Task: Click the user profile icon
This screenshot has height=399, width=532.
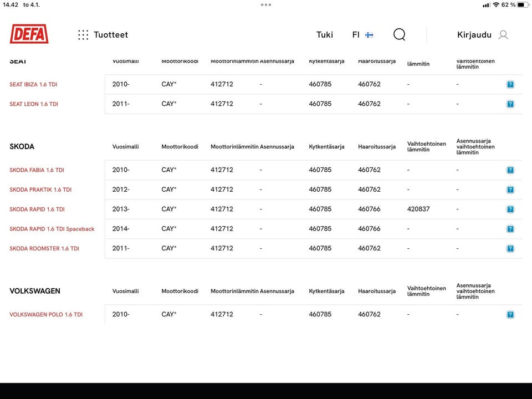Action: 503,34
